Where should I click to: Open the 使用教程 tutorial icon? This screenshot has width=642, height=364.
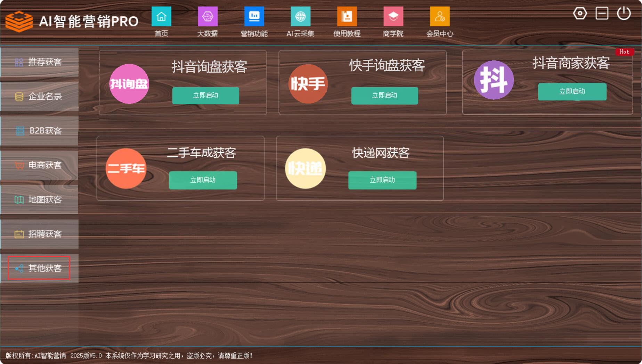(347, 17)
